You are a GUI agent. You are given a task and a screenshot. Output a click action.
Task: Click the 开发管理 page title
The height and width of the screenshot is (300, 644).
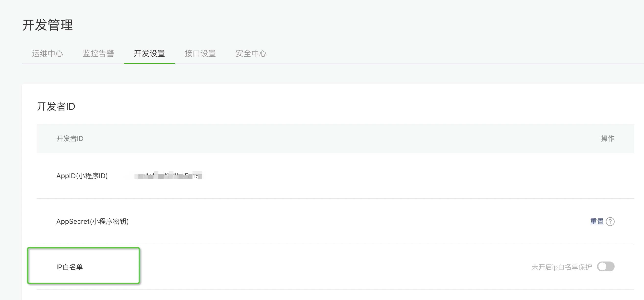pos(48,25)
